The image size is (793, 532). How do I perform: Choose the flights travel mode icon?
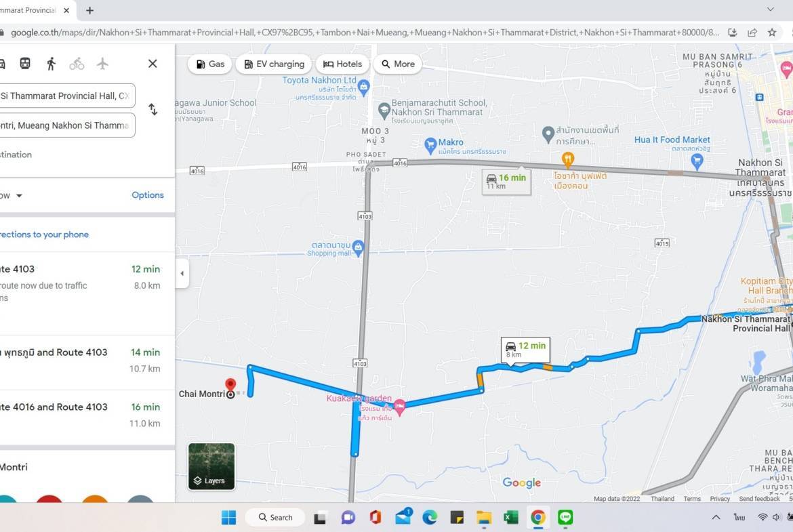pyautogui.click(x=102, y=64)
